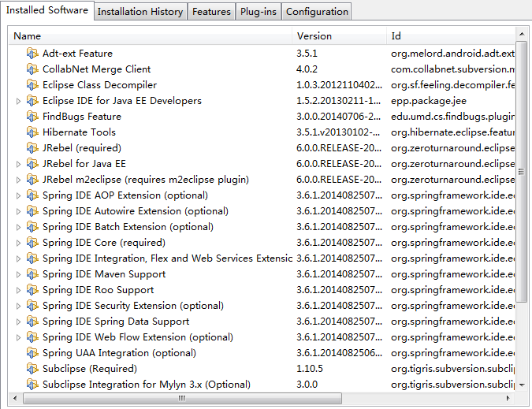Click the Spring IDE Batch Extension icon
This screenshot has height=409, width=532.
(x=32, y=227)
